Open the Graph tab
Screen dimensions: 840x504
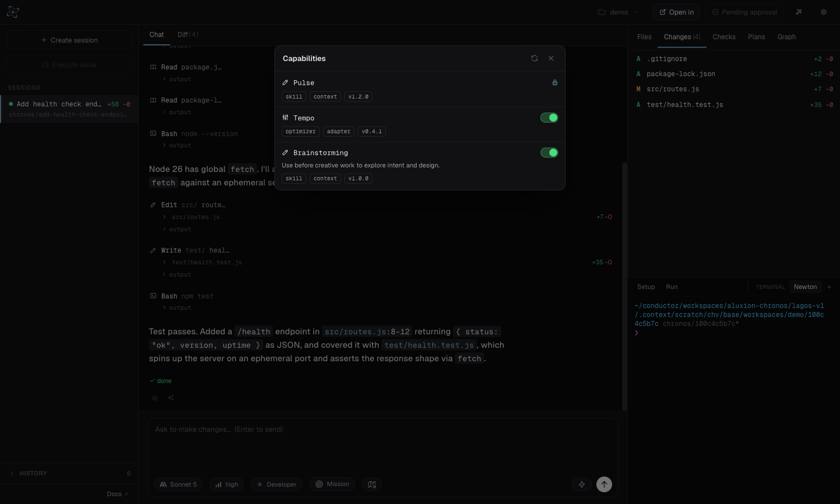pyautogui.click(x=786, y=37)
